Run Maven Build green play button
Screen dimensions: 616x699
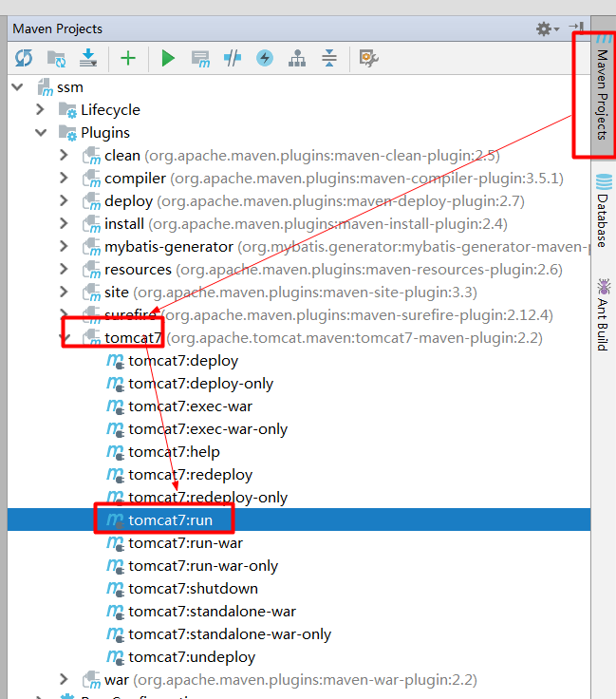pyautogui.click(x=168, y=58)
